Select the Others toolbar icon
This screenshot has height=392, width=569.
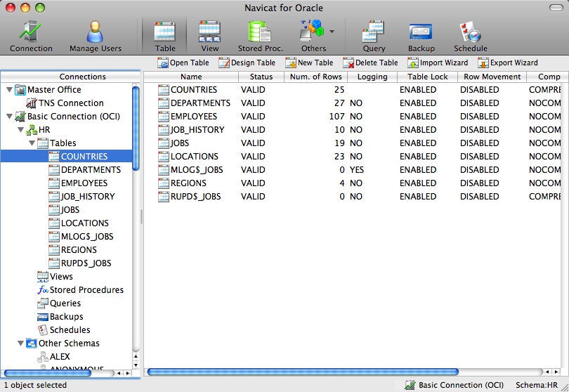coord(313,37)
